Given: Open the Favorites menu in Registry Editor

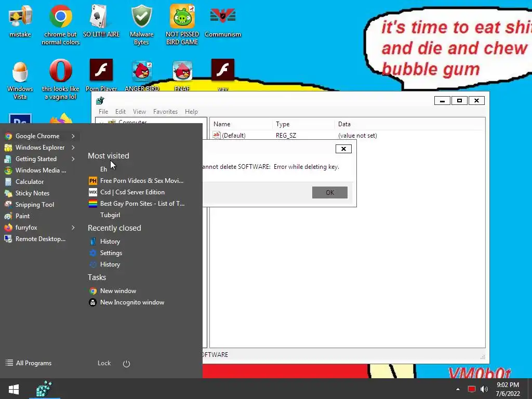Looking at the screenshot, I should click(165, 112).
